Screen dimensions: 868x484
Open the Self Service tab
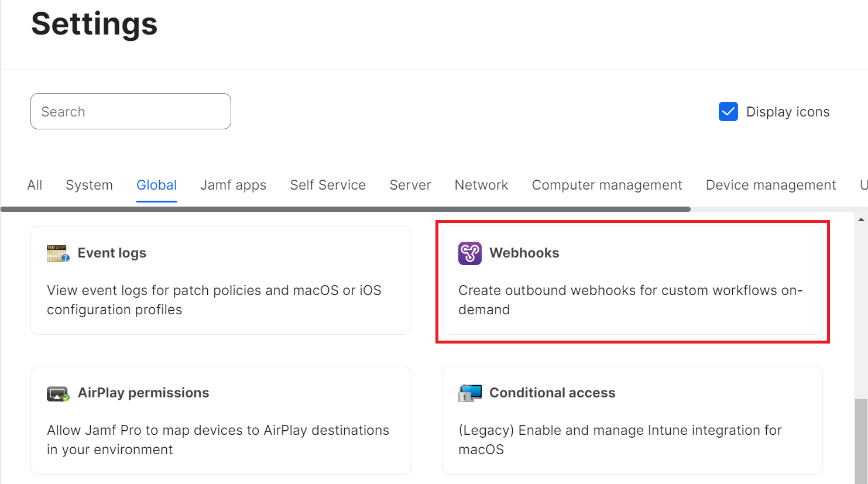tap(328, 186)
